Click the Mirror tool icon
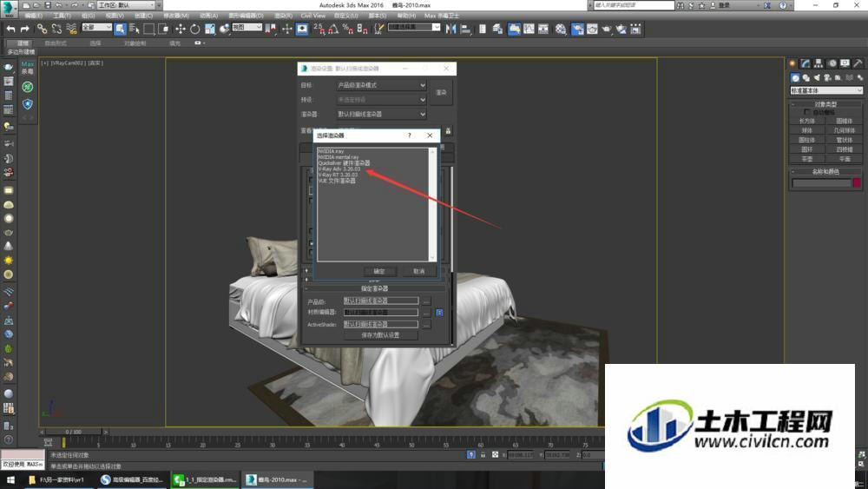The width and height of the screenshot is (868, 489). [x=451, y=29]
